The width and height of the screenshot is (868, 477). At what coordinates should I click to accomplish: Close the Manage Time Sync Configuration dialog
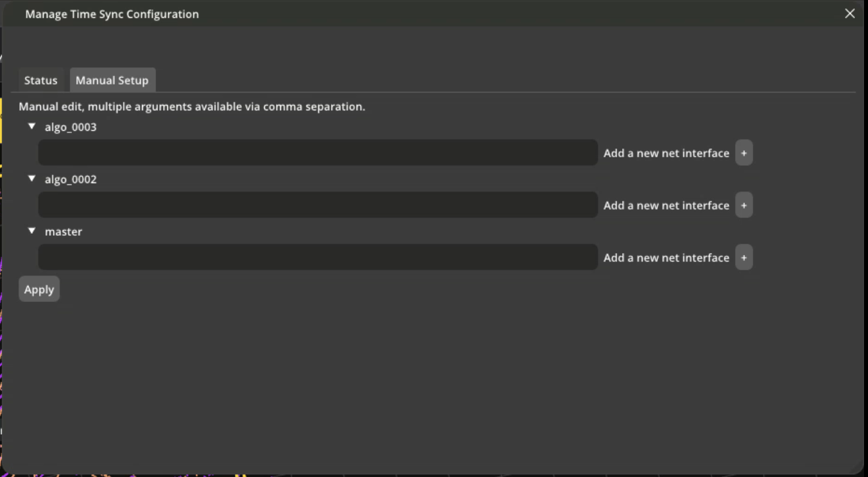[x=850, y=13]
